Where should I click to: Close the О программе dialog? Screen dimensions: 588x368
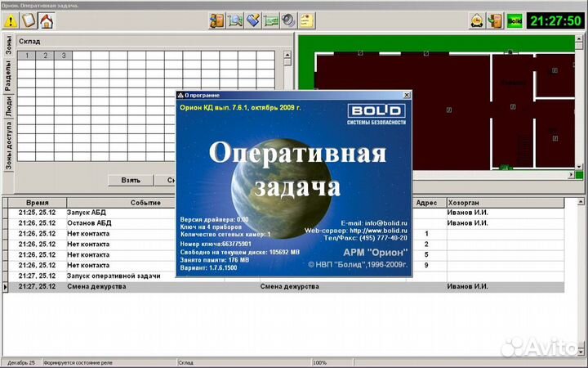pyautogui.click(x=407, y=95)
